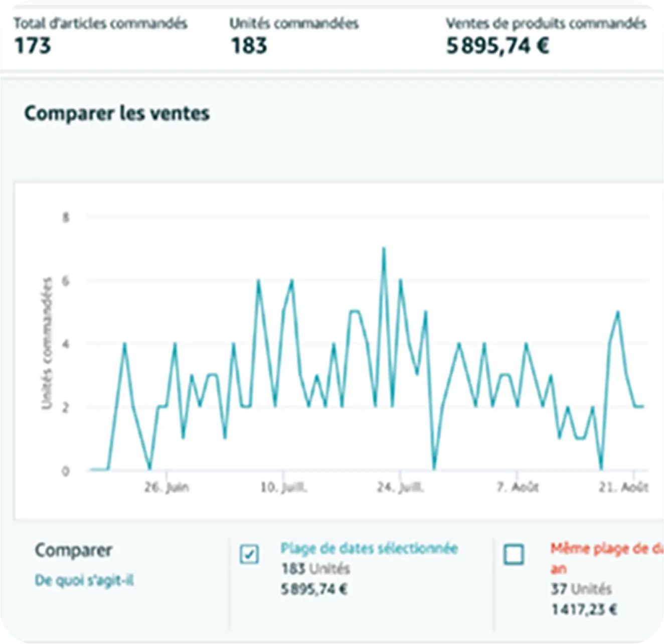The image size is (664, 644).
Task: Click the "7. Août" x-axis label
Action: pos(518,487)
